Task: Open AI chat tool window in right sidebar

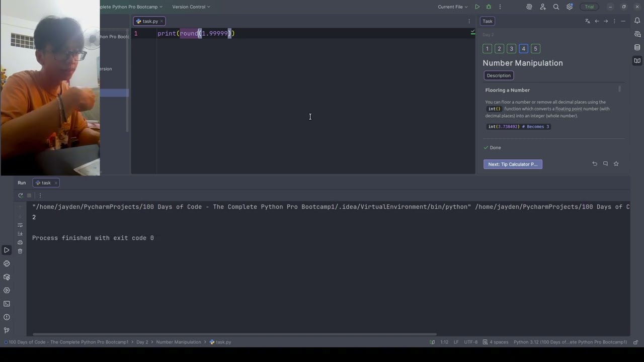Action: coord(637,34)
